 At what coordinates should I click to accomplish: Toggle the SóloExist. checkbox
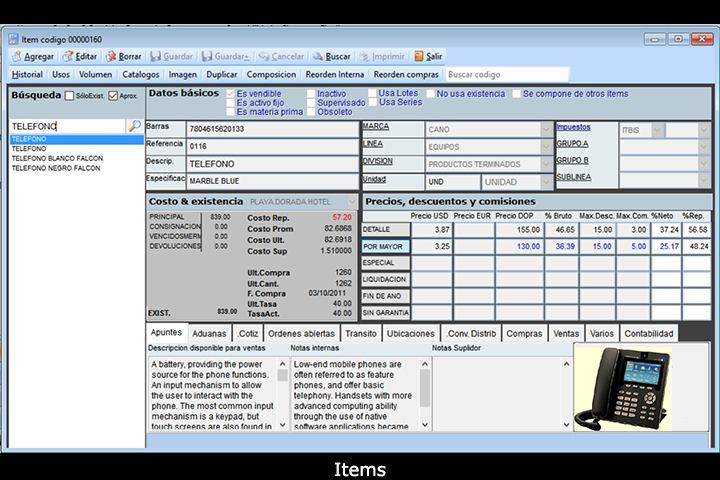69,96
